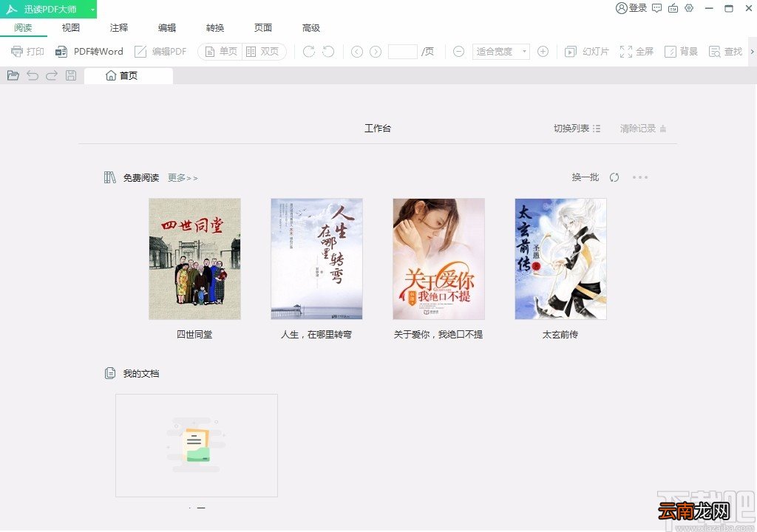This screenshot has height=532, width=757.
Task: Zoom in with plus icon
Action: 543,51
